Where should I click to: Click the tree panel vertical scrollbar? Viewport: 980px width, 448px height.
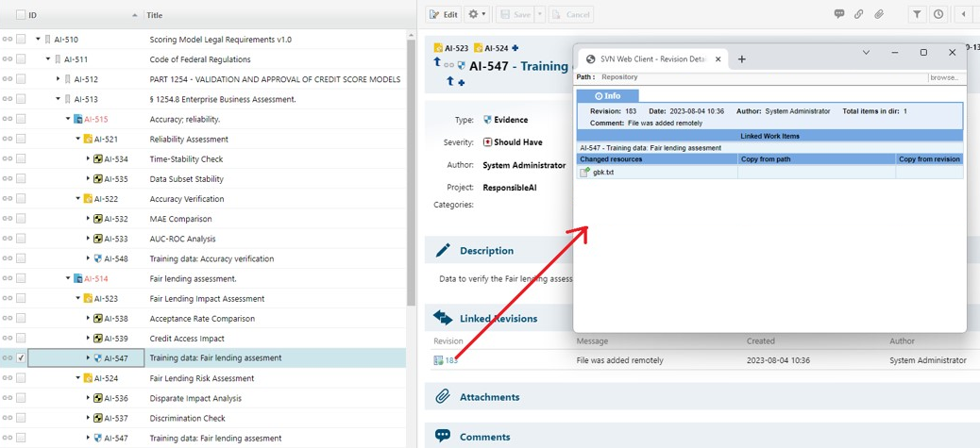coord(411,170)
